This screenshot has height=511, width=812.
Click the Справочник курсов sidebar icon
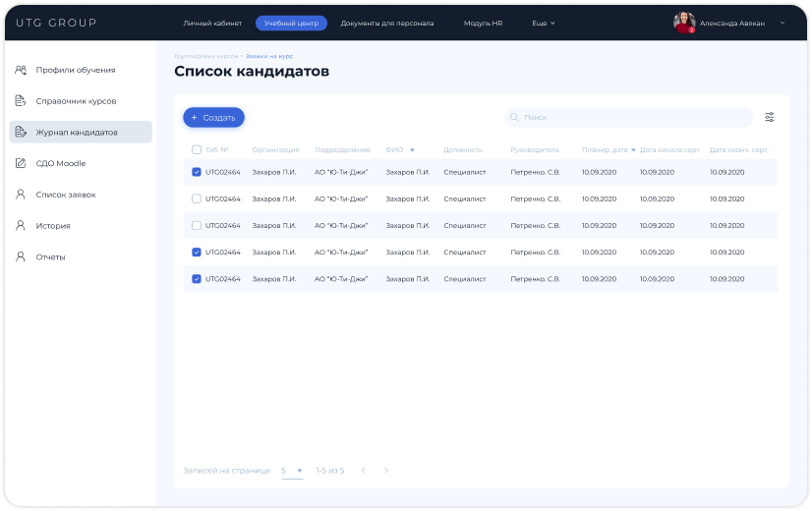coord(21,101)
